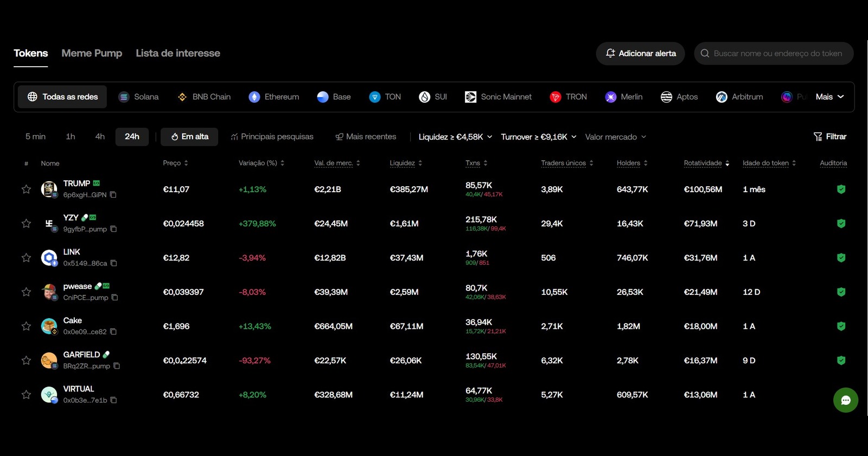Screen dimensions: 868x456
Task: Filter by SUI network
Action: pyautogui.click(x=433, y=97)
